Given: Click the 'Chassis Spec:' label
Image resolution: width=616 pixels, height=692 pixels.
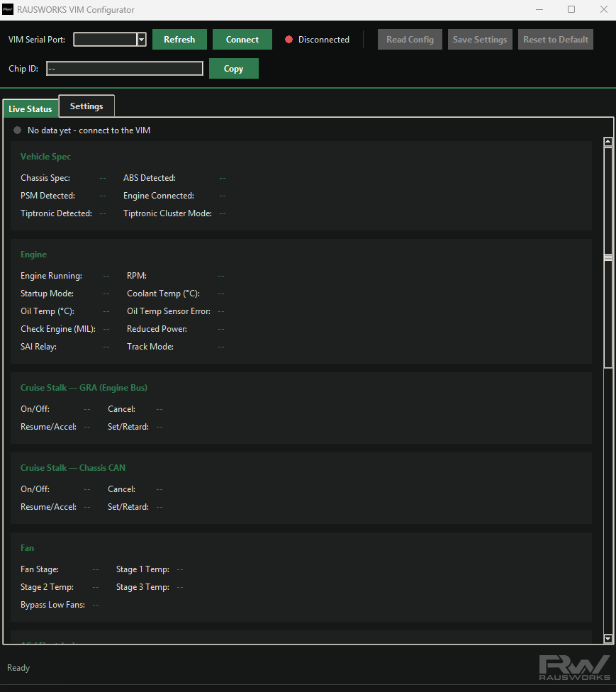Looking at the screenshot, I should (45, 178).
